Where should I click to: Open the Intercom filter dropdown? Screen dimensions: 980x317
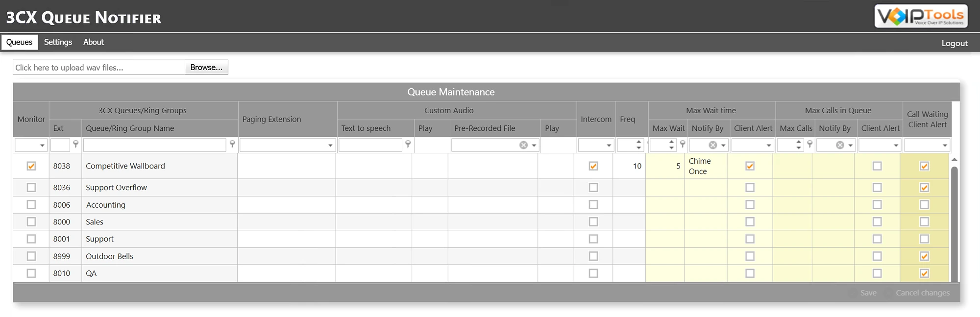609,146
